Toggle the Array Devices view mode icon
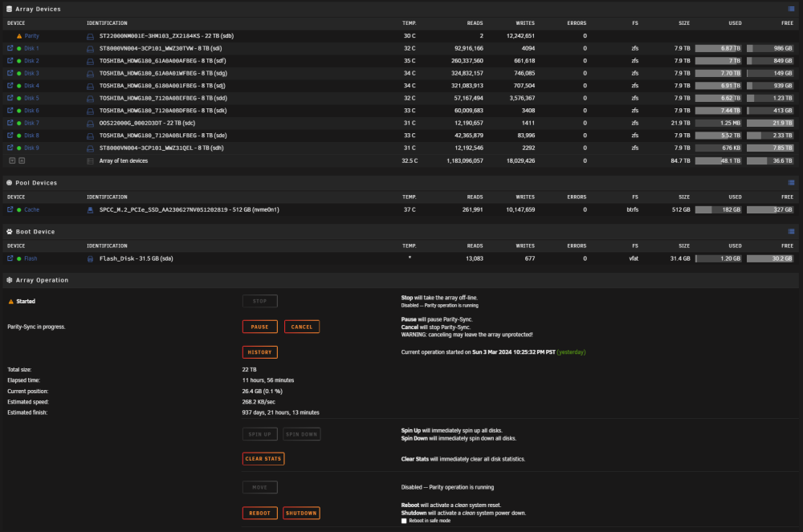Viewport: 803px width, 532px height. coord(791,9)
